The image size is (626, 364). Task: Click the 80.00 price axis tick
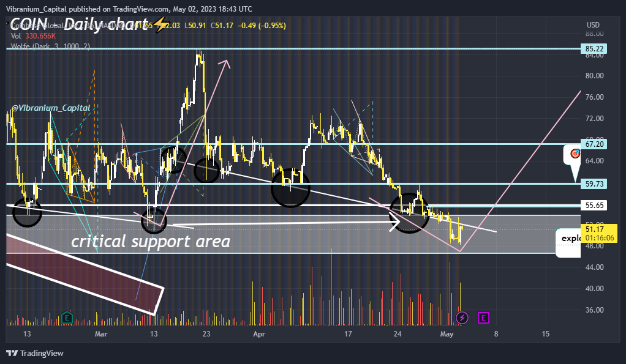tap(594, 76)
